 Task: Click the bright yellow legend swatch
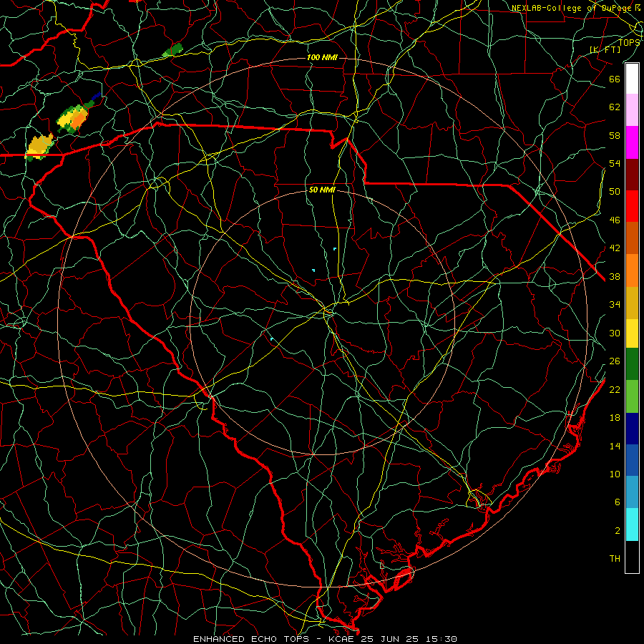(x=632, y=333)
